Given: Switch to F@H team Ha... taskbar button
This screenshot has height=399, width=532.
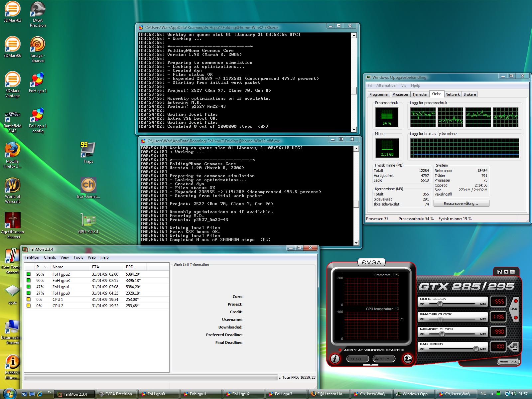Looking at the screenshot, I should (x=328, y=394).
